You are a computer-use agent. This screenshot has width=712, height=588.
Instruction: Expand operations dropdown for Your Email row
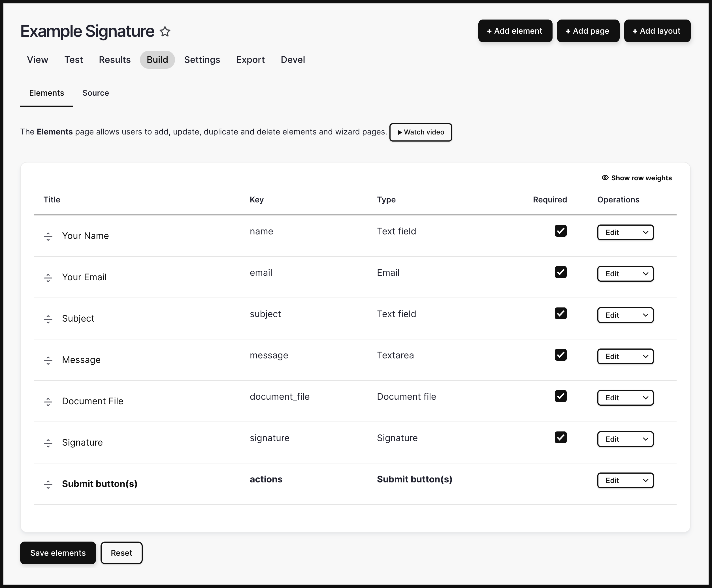click(645, 274)
